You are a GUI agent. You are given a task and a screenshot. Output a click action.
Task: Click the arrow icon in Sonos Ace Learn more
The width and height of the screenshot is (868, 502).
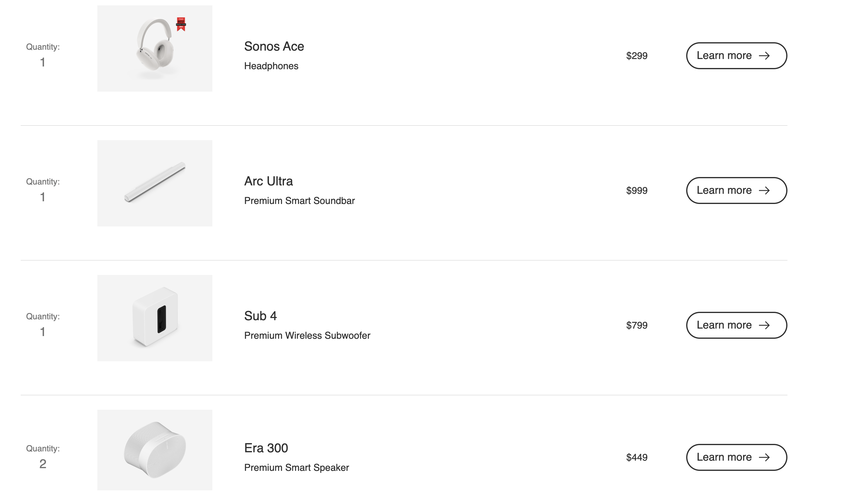point(764,56)
